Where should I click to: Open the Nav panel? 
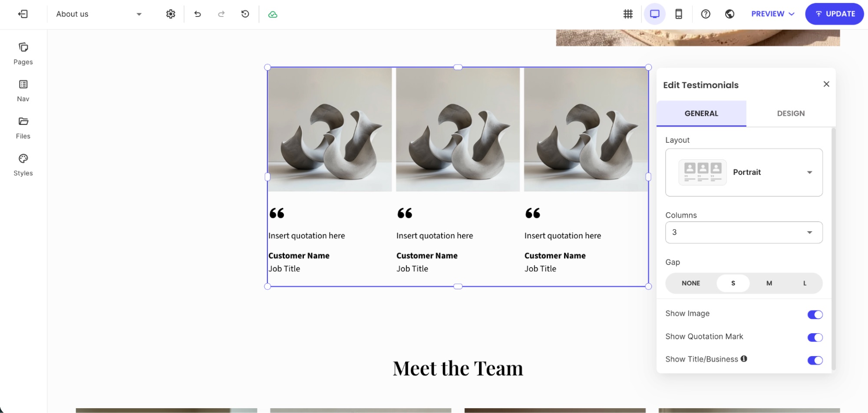(x=23, y=91)
